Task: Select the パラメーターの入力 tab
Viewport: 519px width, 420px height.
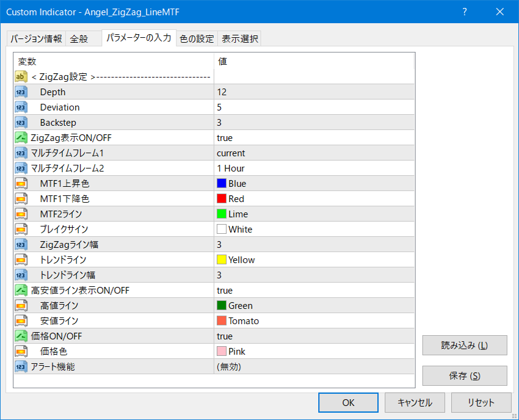Action: coord(139,38)
